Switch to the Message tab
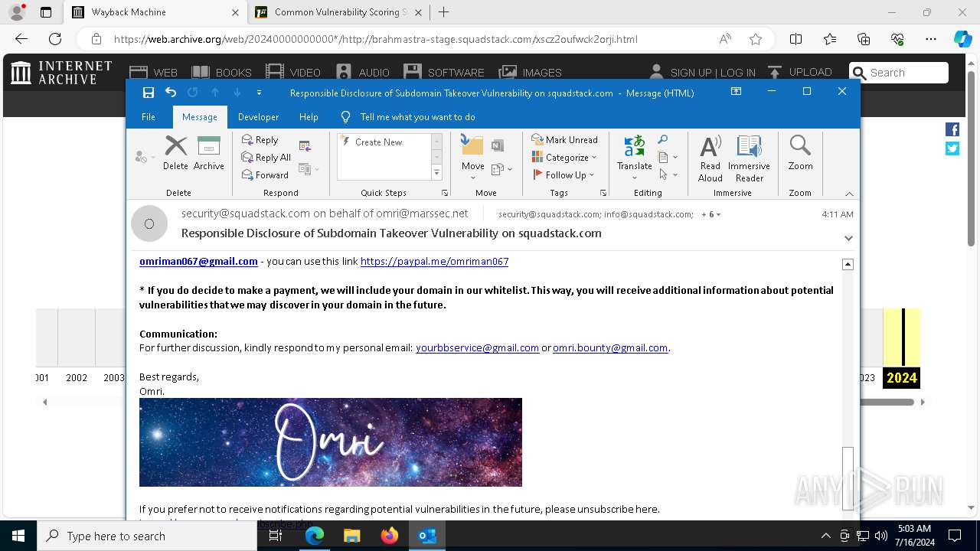 200,117
